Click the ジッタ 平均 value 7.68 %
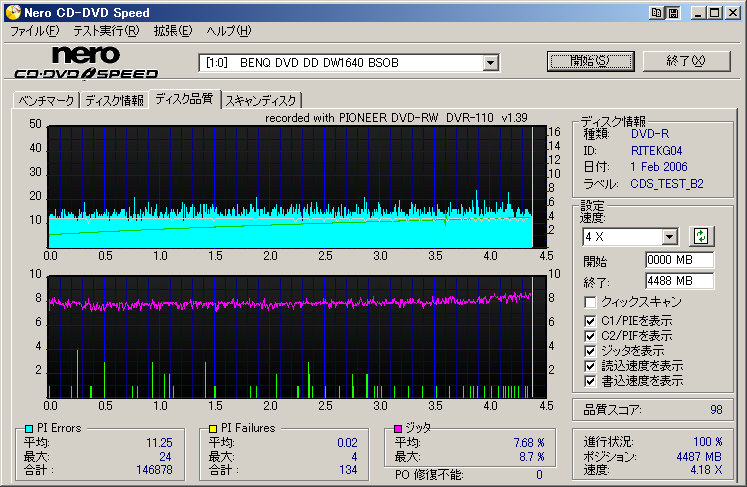 coord(529,443)
